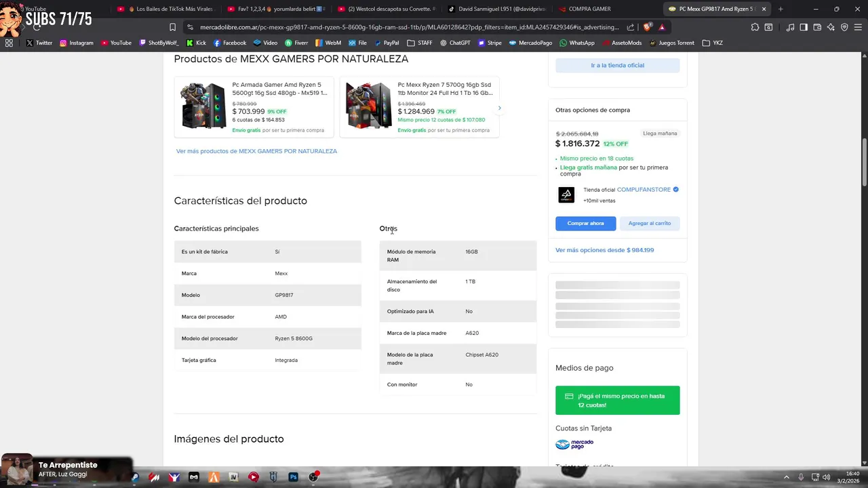Open the YKZ bookmarks folder
Screen dimensions: 868x488
pos(713,43)
